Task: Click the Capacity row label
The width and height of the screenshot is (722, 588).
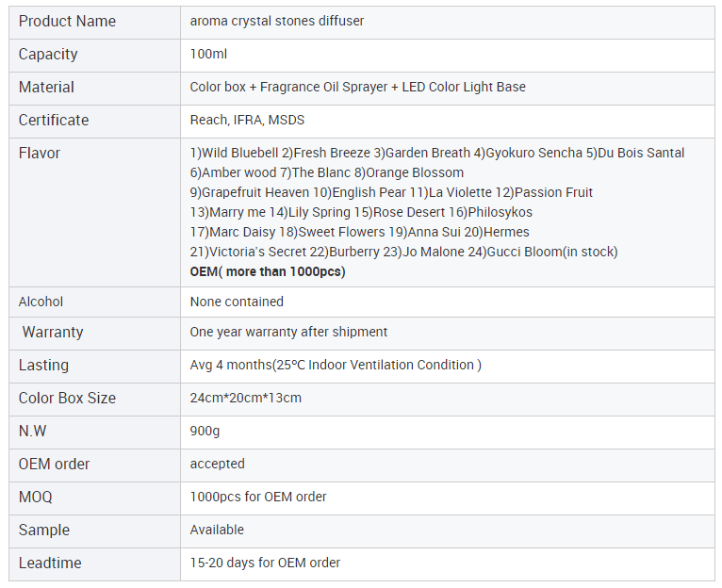Action: pyautogui.click(x=48, y=54)
